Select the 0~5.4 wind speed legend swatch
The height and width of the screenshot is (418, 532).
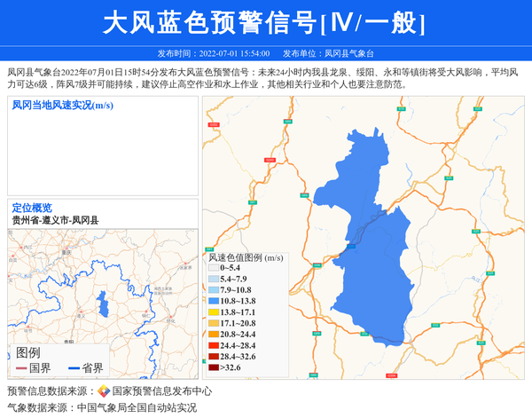click(213, 267)
